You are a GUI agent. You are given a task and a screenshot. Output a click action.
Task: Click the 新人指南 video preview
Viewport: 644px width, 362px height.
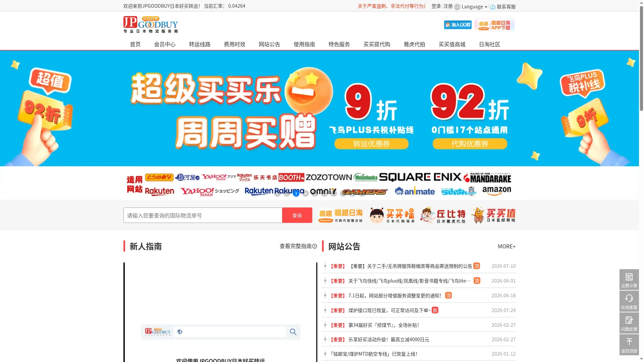click(220, 312)
